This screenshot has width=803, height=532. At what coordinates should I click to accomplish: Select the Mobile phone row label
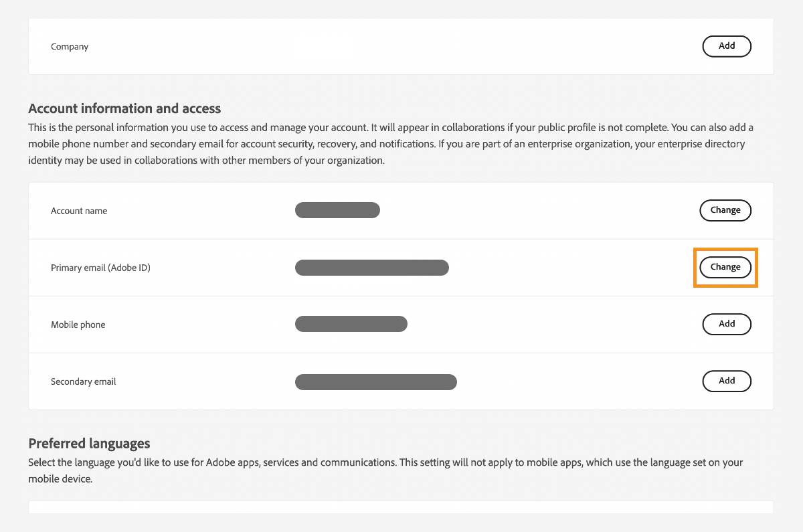(x=78, y=324)
